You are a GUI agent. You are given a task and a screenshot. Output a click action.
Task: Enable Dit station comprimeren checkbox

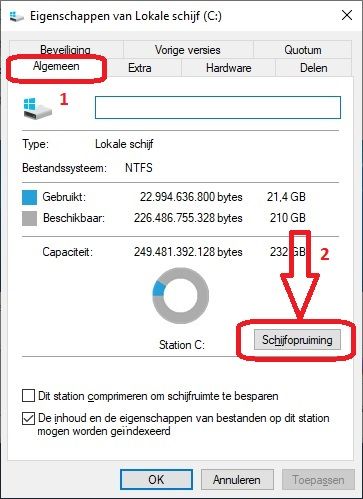pos(28,396)
